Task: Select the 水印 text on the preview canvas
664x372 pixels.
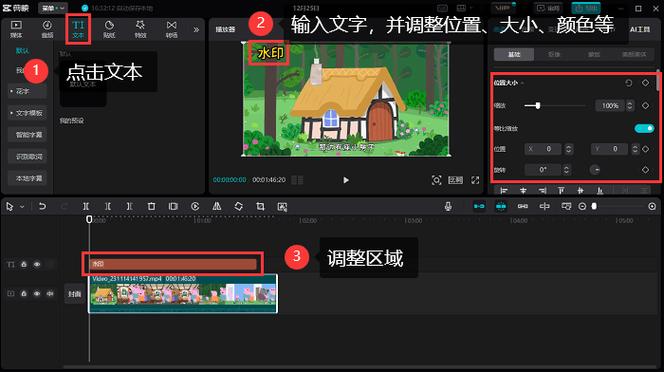Action: click(x=271, y=54)
